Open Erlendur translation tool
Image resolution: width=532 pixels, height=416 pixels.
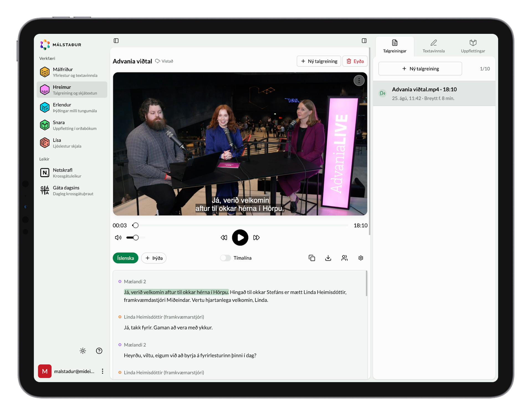tap(72, 108)
